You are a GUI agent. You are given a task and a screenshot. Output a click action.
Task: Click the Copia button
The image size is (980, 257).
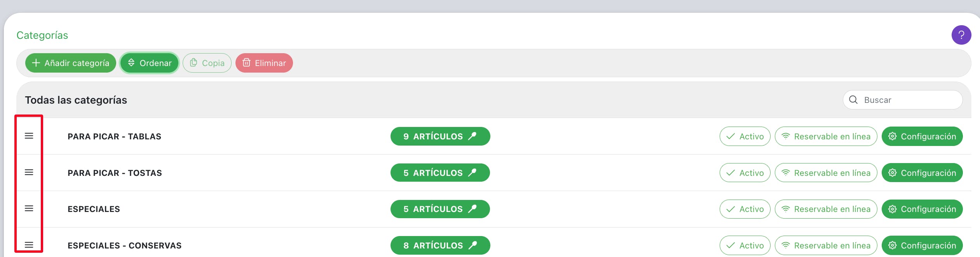click(x=207, y=63)
